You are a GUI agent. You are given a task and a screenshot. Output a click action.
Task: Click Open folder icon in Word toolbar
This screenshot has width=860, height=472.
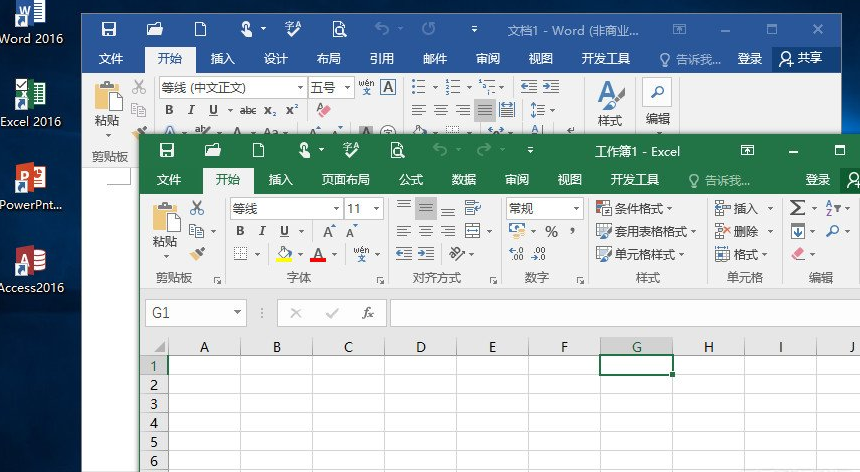click(155, 29)
